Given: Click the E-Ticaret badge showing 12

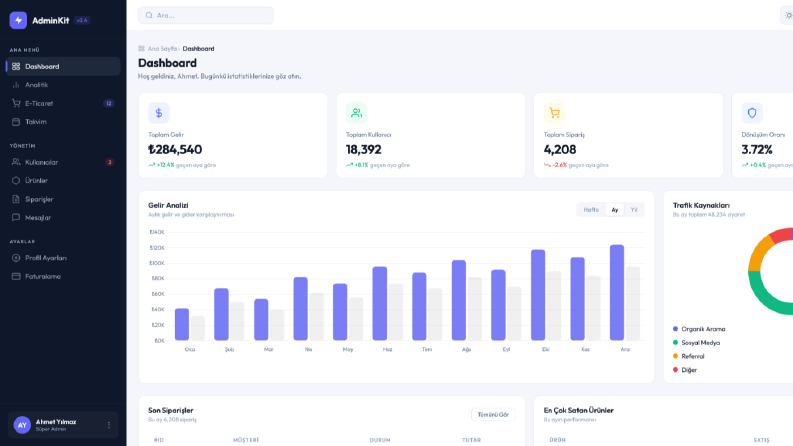Looking at the screenshot, I should [109, 103].
